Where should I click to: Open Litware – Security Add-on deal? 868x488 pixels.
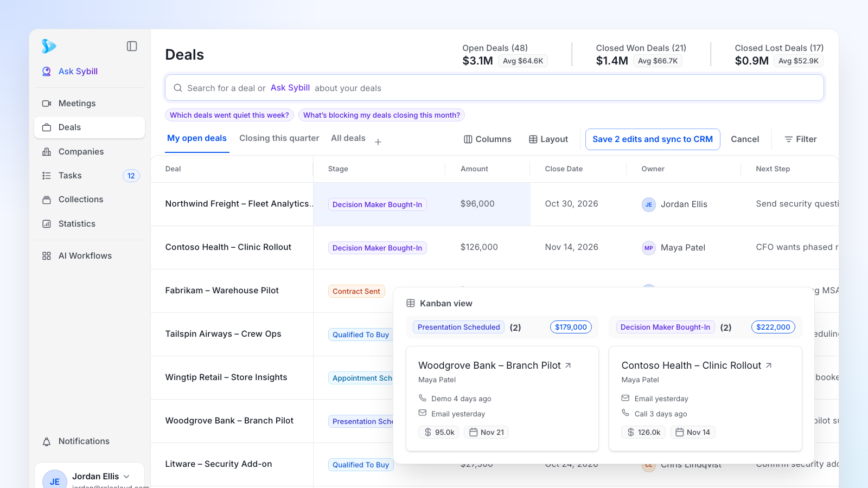point(219,464)
